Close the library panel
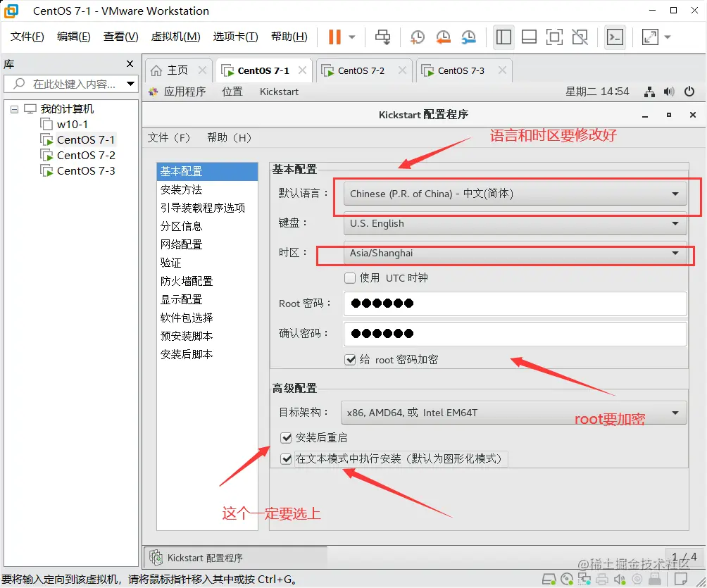This screenshot has width=707, height=588. click(x=130, y=64)
